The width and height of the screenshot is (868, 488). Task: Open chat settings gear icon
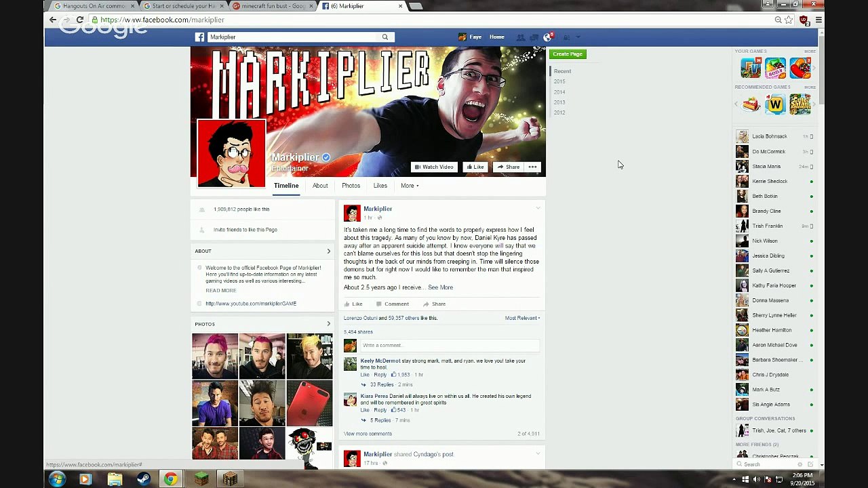[800, 464]
